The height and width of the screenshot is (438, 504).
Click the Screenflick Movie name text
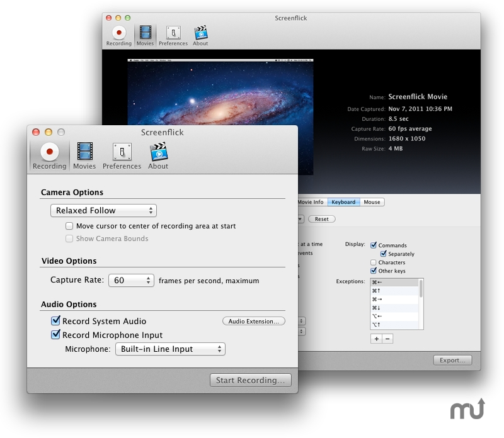(418, 97)
